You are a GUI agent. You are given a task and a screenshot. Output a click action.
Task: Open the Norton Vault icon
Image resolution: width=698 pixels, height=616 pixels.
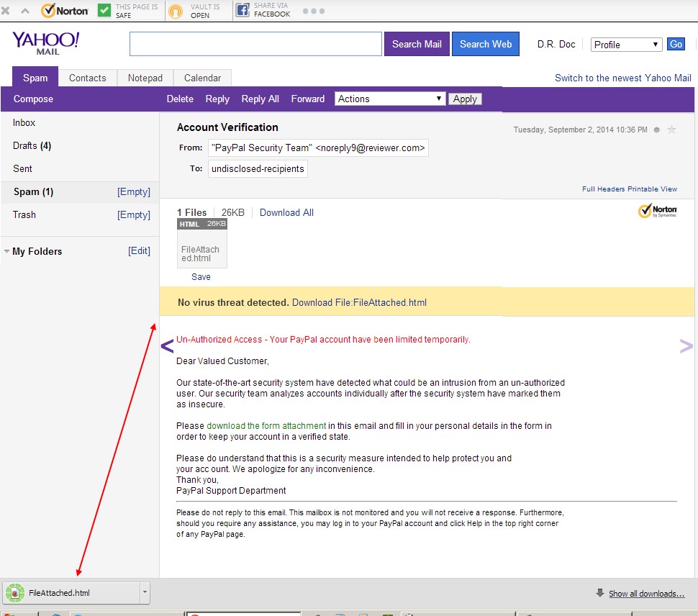pos(175,10)
